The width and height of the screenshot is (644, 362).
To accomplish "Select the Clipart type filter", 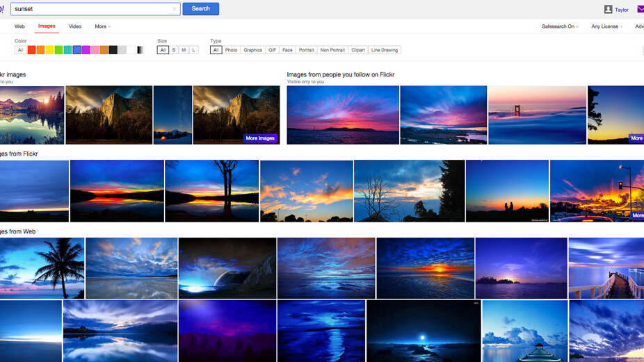I will [358, 50].
